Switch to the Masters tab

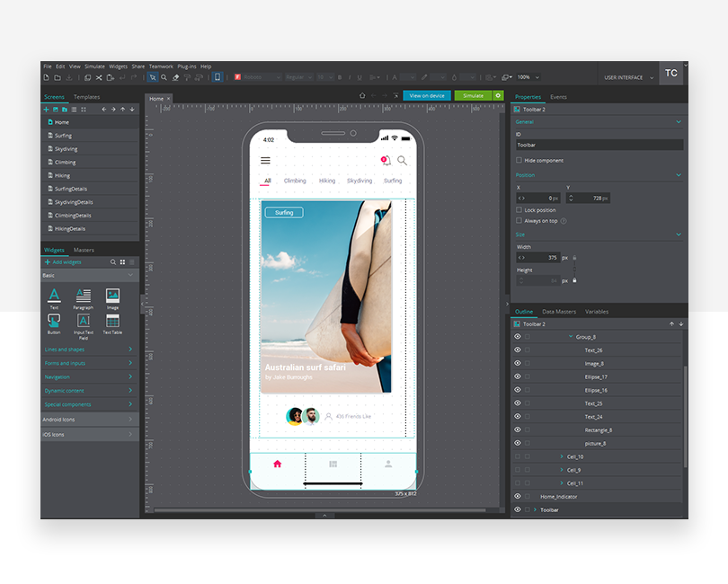pos(84,250)
